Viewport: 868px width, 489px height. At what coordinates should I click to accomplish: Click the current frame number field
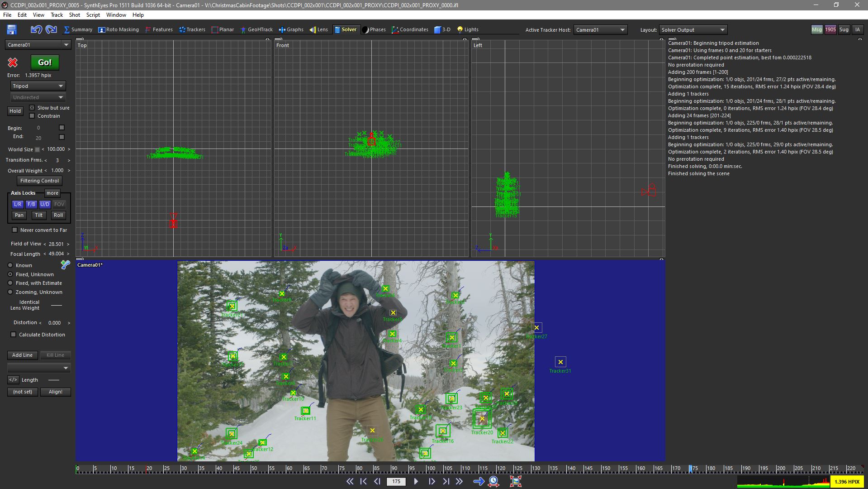(396, 481)
